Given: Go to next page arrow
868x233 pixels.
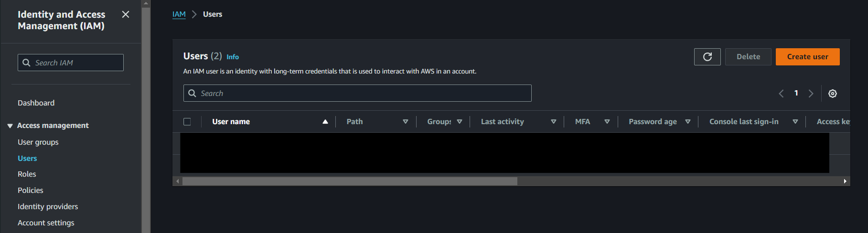Looking at the screenshot, I should (811, 94).
